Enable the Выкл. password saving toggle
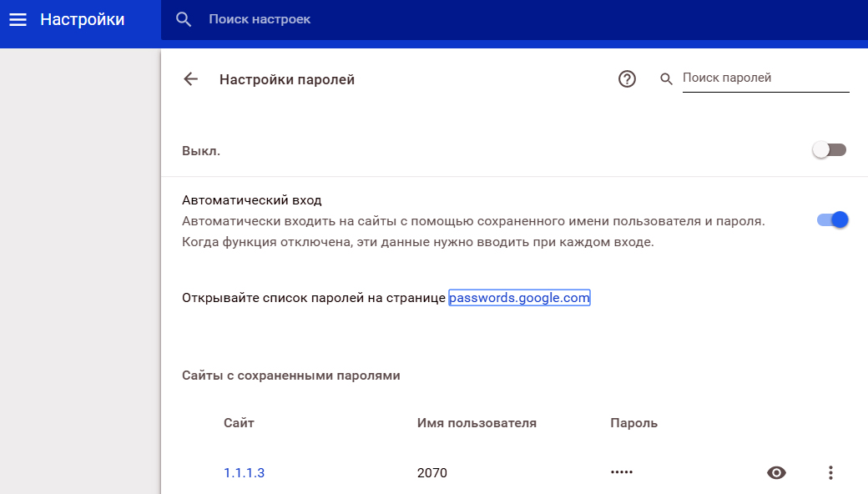The image size is (868, 494). 830,150
